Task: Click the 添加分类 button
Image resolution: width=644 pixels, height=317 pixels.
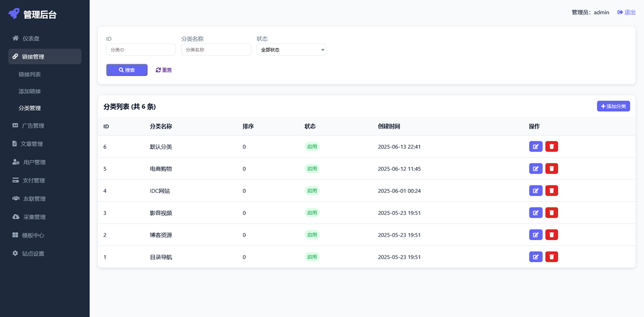Action: [613, 106]
